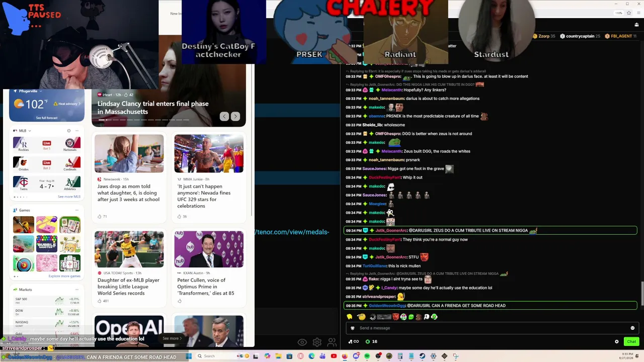Open Explore more games link
Screen dimensions: 644x362
pos(64,276)
